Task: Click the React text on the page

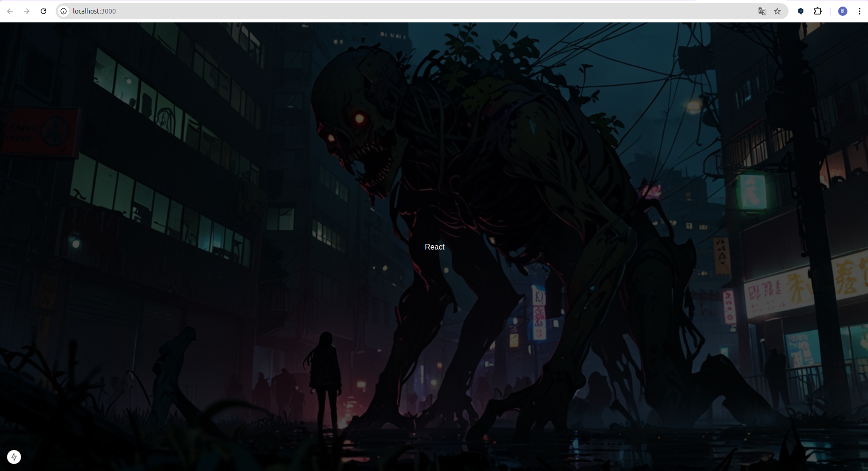Action: click(435, 247)
